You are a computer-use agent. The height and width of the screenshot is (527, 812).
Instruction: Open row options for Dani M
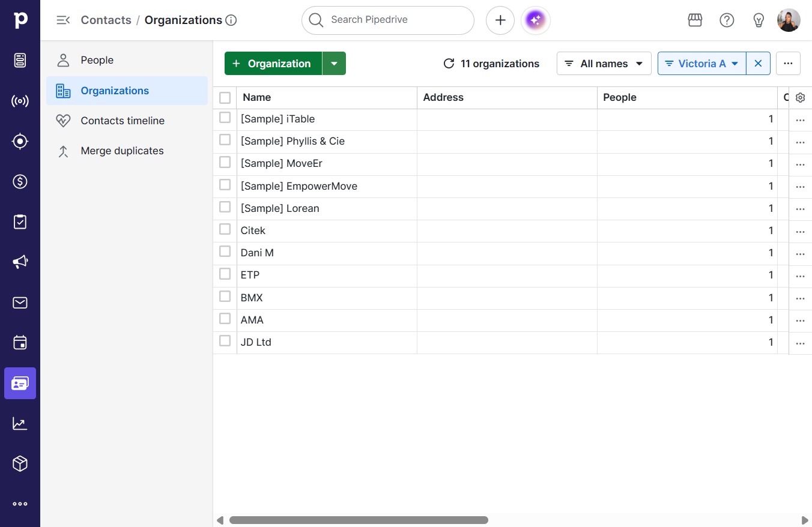click(800, 254)
